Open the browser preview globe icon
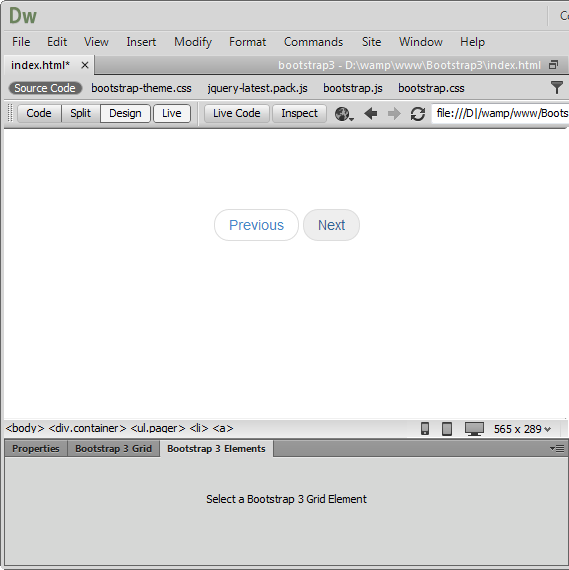 [x=344, y=114]
